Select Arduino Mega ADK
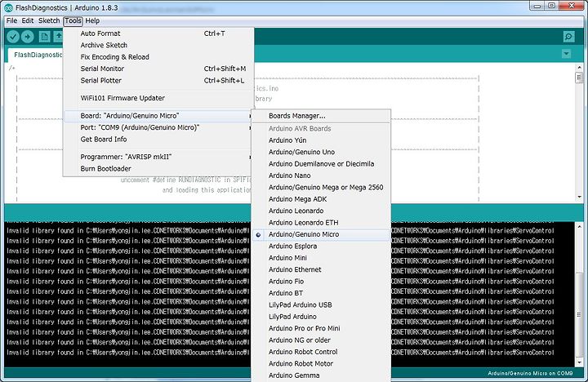Screen dimensions: 588x382 click(x=321, y=199)
